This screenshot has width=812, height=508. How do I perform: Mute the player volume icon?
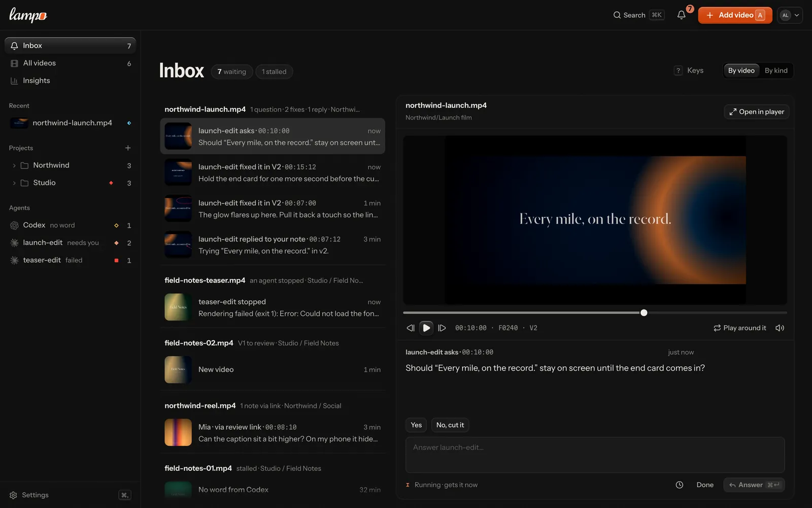click(780, 328)
